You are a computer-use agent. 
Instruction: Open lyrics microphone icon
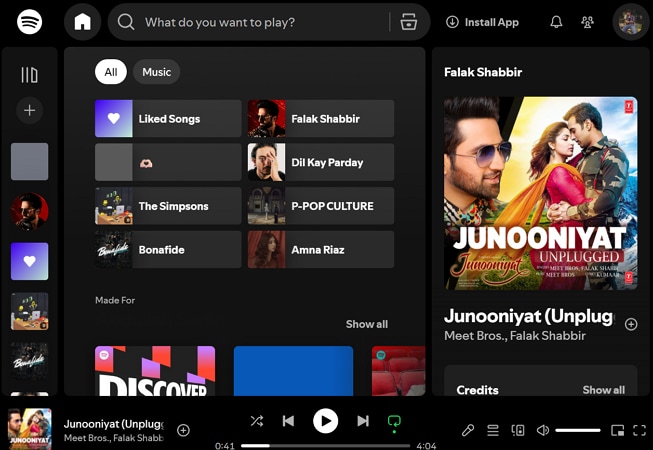468,430
